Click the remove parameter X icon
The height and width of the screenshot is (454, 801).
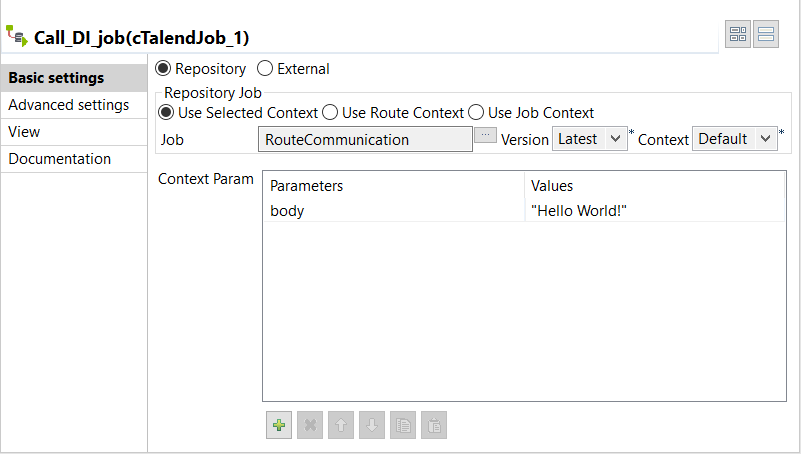point(310,425)
